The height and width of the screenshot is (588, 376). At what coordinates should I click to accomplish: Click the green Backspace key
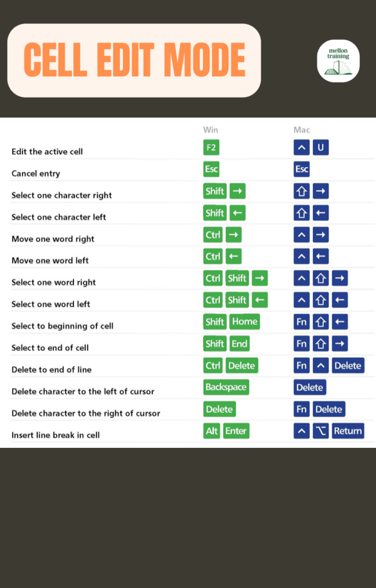(x=226, y=387)
